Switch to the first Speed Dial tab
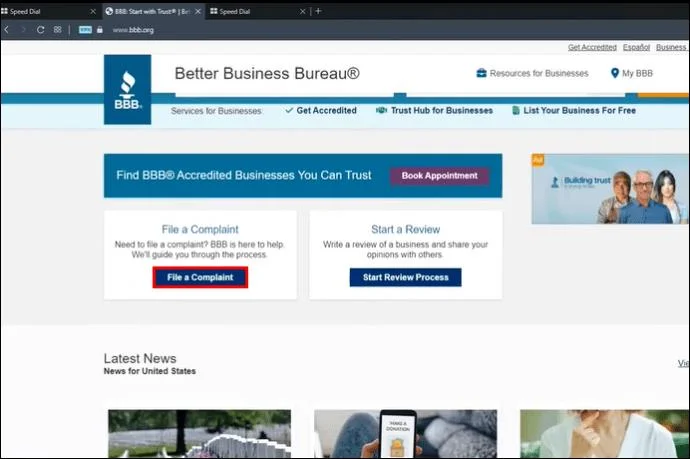 pos(44,11)
